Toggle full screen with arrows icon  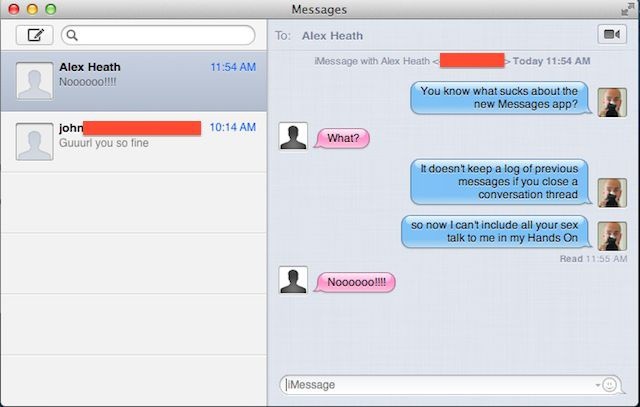point(628,9)
